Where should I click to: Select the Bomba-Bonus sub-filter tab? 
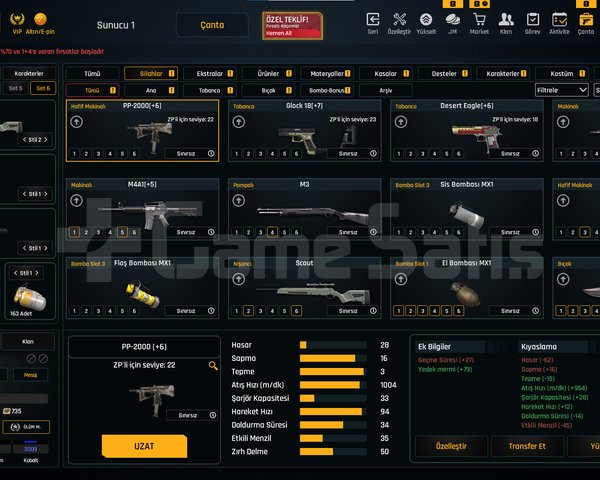coord(327,90)
